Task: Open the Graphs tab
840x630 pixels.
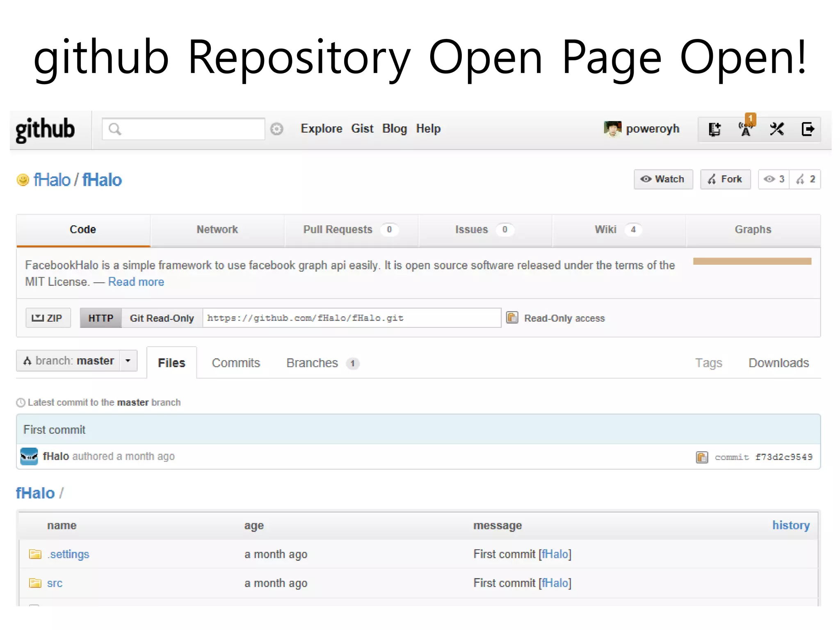Action: click(753, 230)
